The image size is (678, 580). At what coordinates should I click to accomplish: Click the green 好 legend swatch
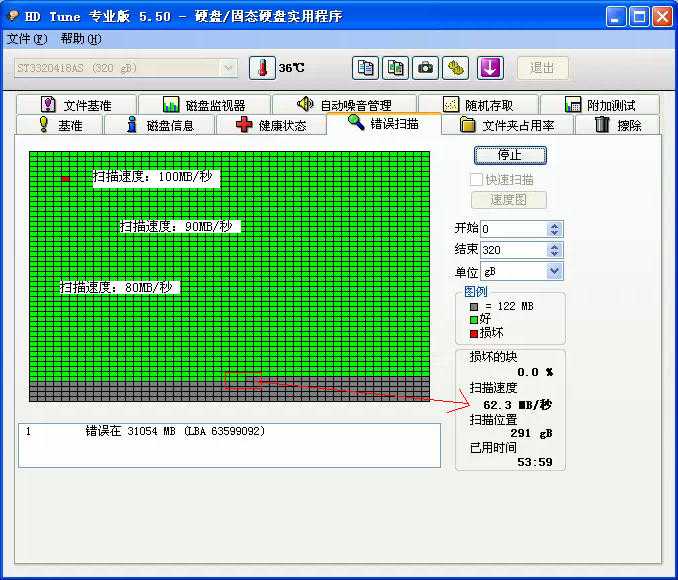click(474, 320)
